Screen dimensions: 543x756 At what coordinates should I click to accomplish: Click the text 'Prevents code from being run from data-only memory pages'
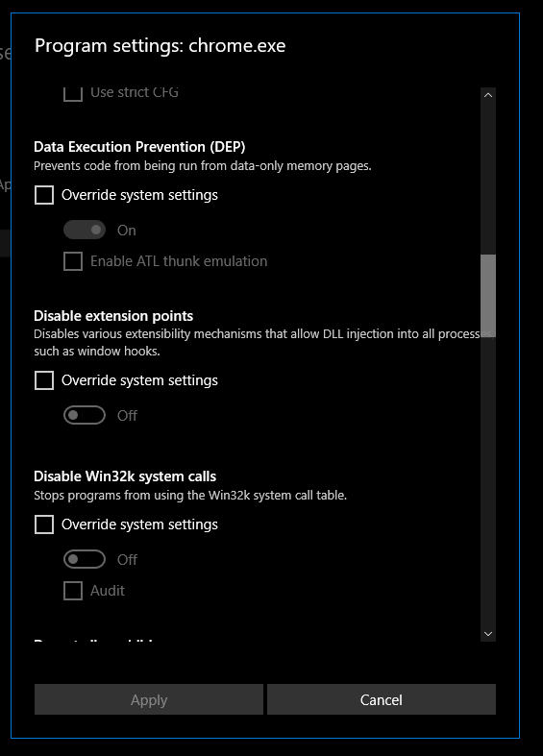point(203,166)
